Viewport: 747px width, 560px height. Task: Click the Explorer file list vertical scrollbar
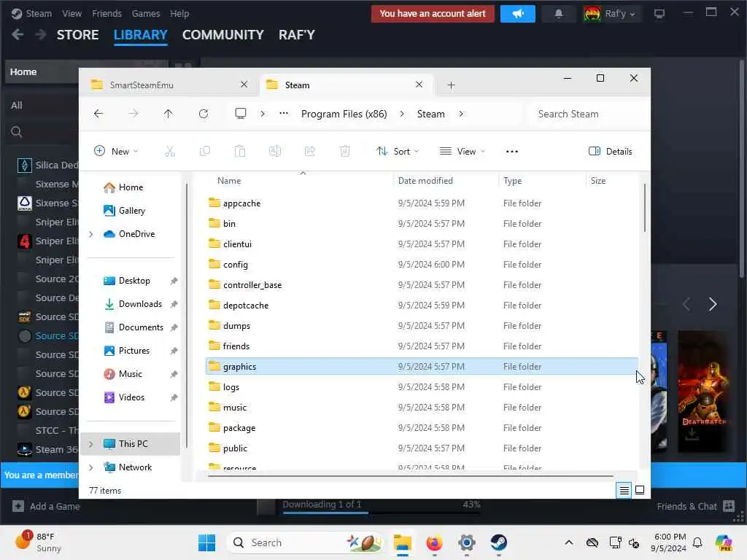645,208
